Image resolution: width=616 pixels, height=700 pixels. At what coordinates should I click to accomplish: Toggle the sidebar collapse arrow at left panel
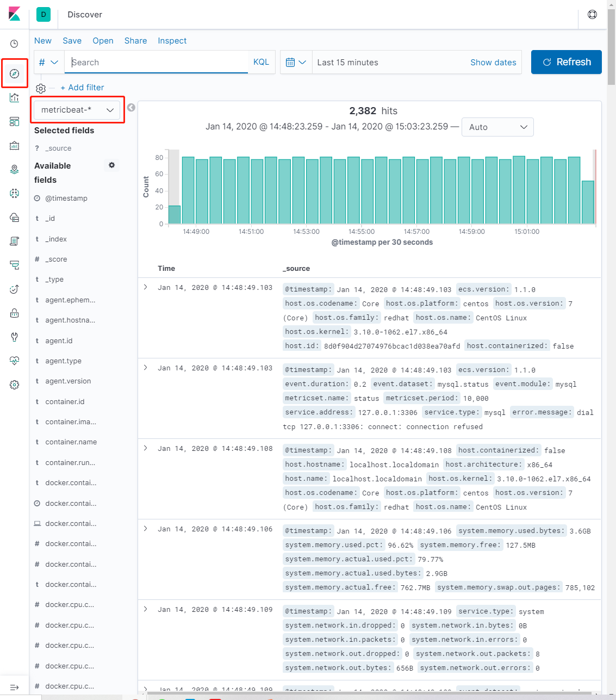point(130,107)
